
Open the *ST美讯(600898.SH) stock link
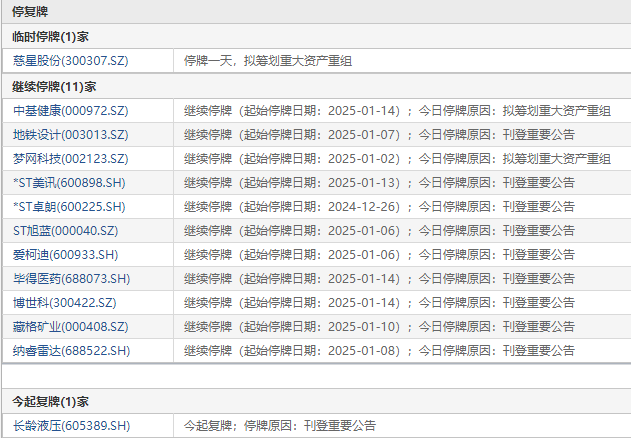click(x=69, y=183)
